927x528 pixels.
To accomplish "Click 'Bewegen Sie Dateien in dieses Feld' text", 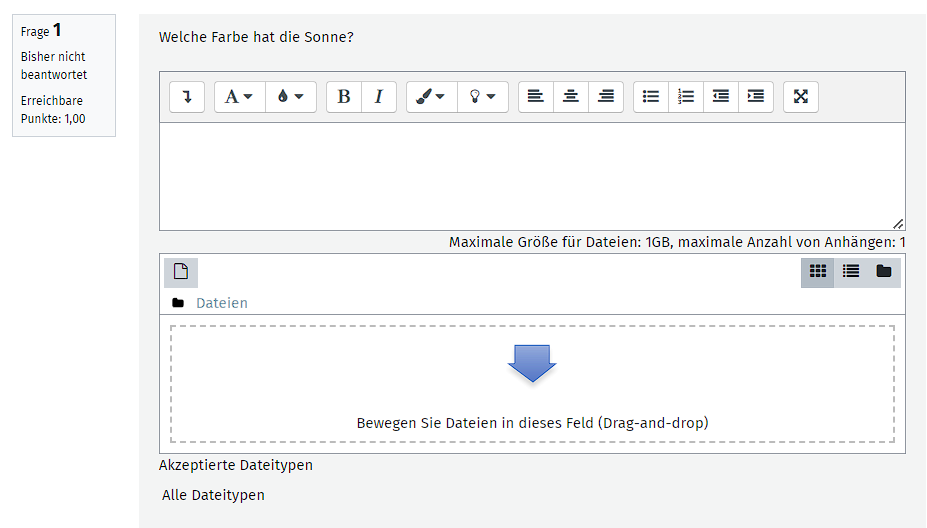I will (532, 423).
